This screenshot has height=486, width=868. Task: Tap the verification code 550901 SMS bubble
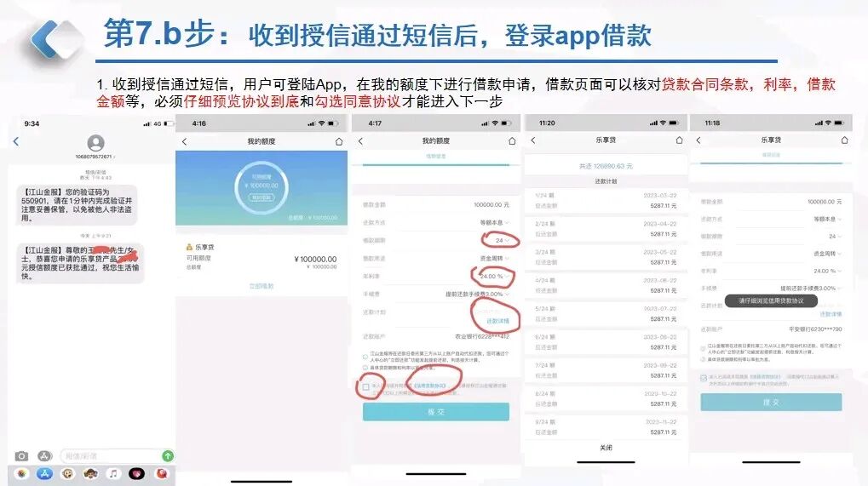77,204
